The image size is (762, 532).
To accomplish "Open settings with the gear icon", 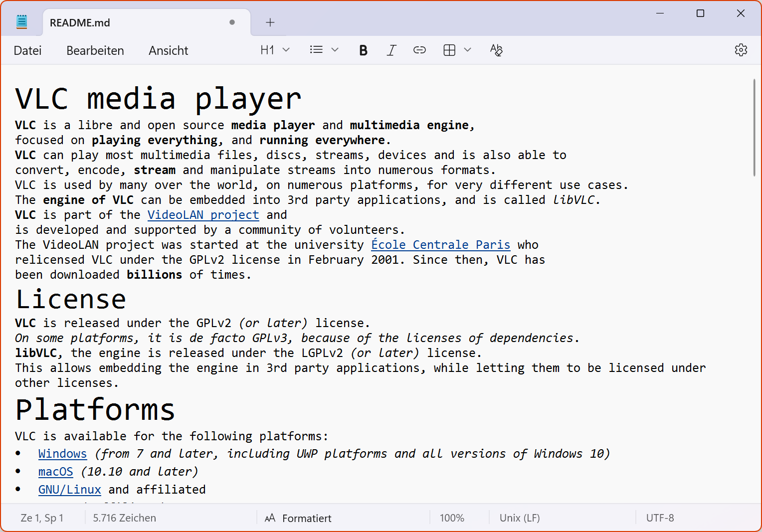I will point(741,50).
